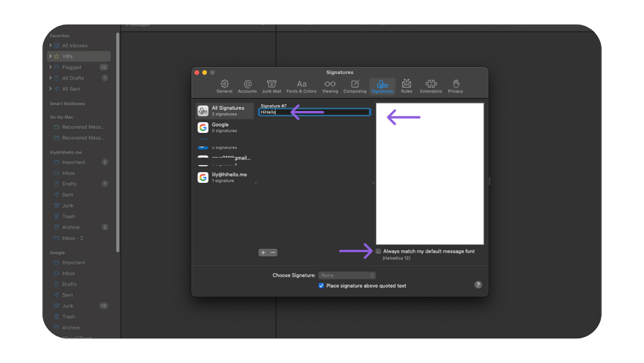Select lily@hihello.me account in signatures list
The height and width of the screenshot is (363, 644).
tap(224, 177)
